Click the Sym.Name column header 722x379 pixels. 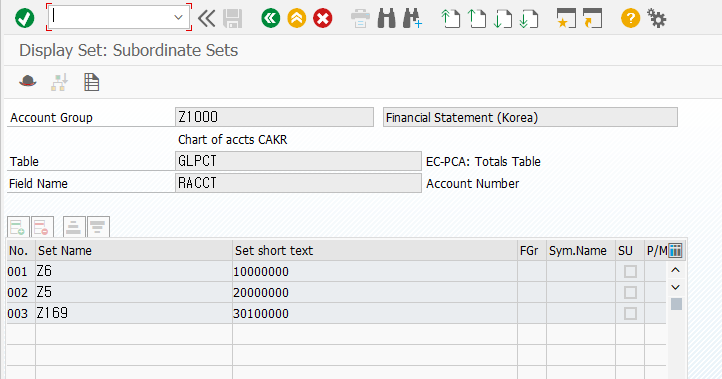click(x=581, y=251)
